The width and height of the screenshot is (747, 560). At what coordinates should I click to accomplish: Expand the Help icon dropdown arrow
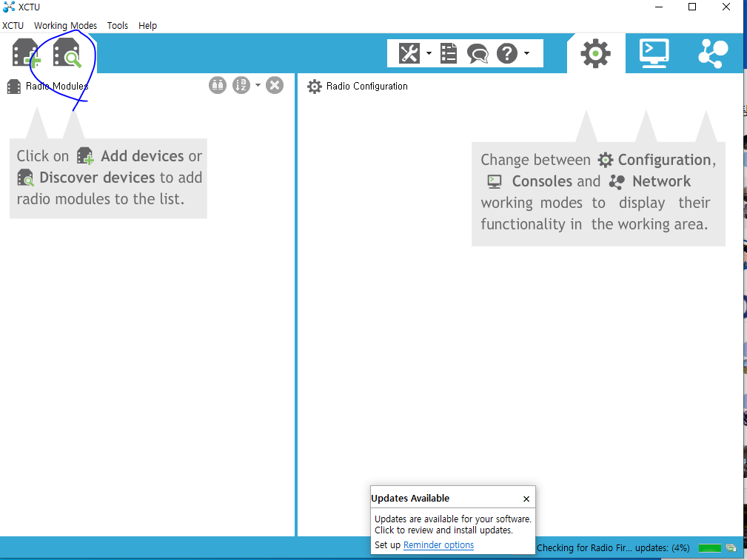click(526, 53)
